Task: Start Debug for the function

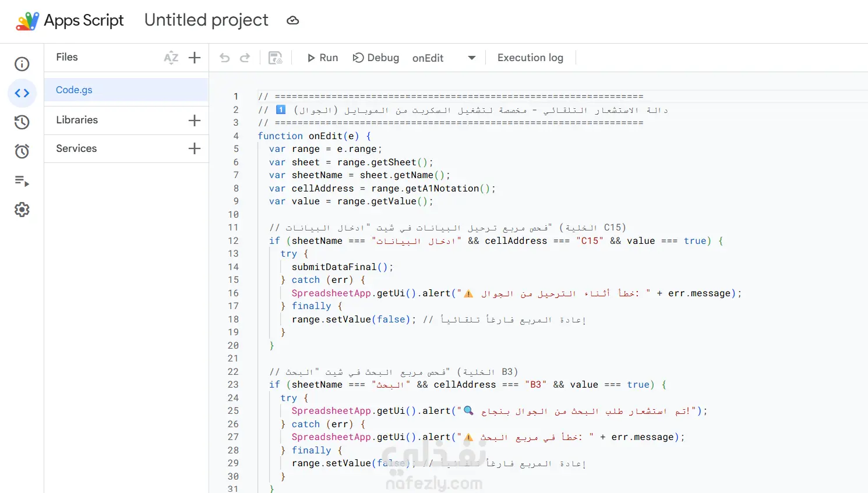Action: click(x=376, y=58)
